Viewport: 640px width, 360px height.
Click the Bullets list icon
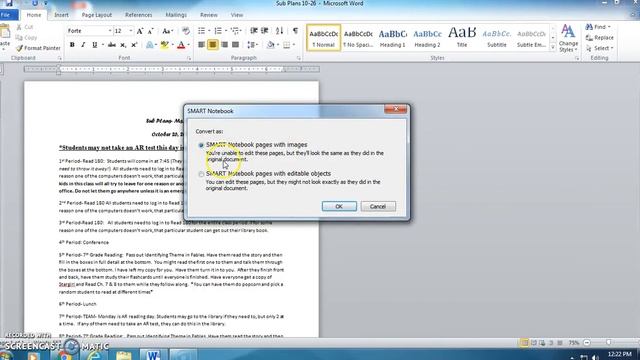coord(201,31)
